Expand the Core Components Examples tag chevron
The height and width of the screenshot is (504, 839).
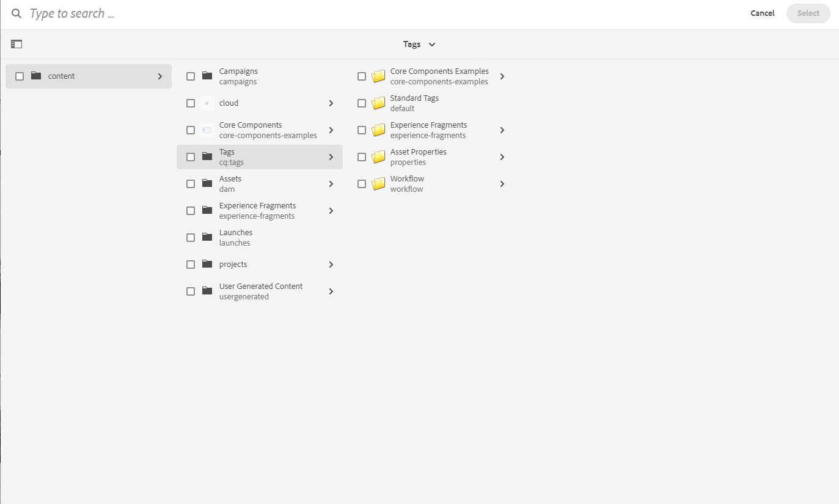click(x=502, y=76)
